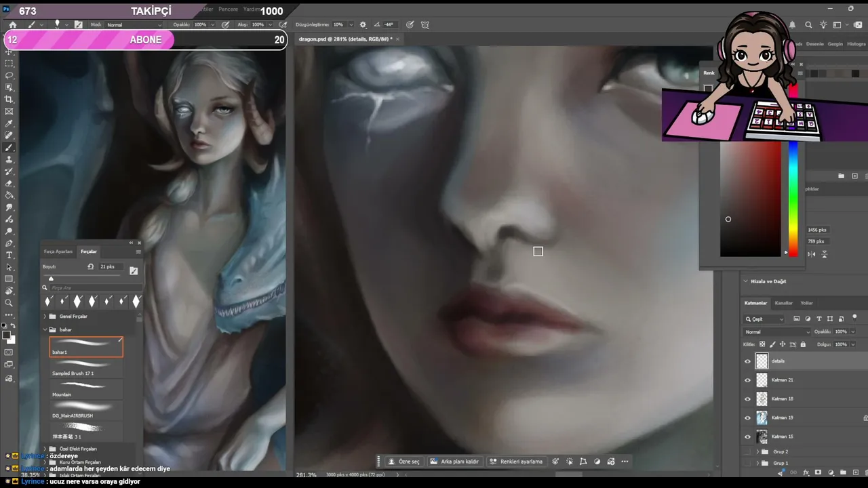Click the Arka planı kaldır button
Viewport: 868px width, 488px height.
click(x=454, y=462)
